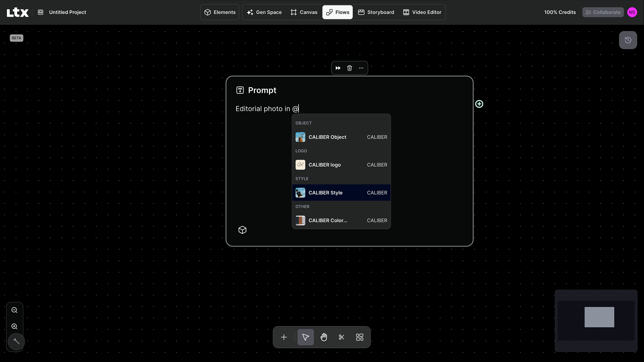Open the Canvas tab

point(304,12)
